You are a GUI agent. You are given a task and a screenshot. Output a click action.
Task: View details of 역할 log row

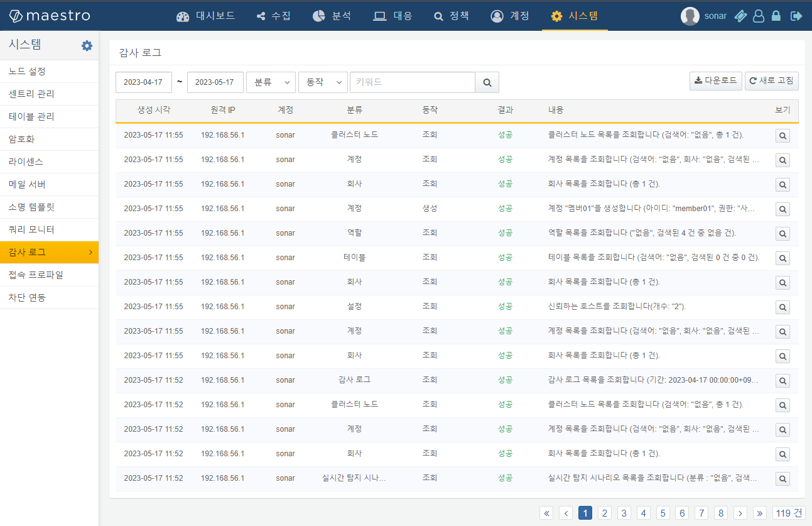coord(782,233)
